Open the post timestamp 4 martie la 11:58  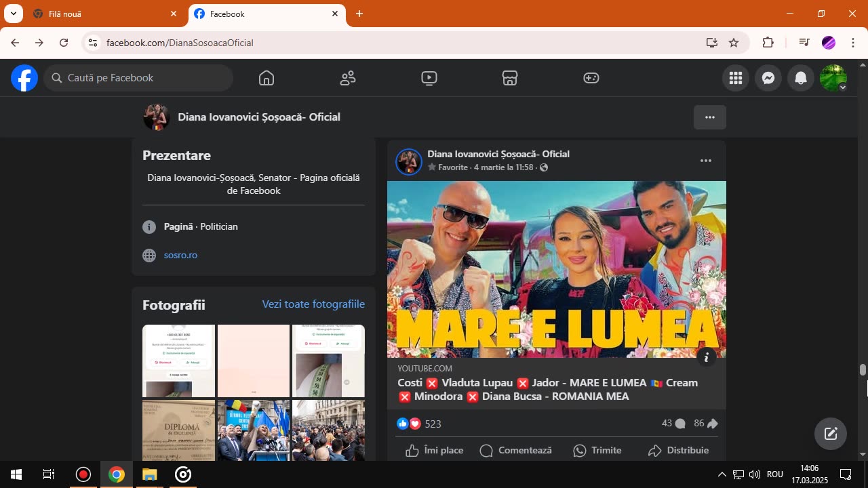tap(504, 167)
